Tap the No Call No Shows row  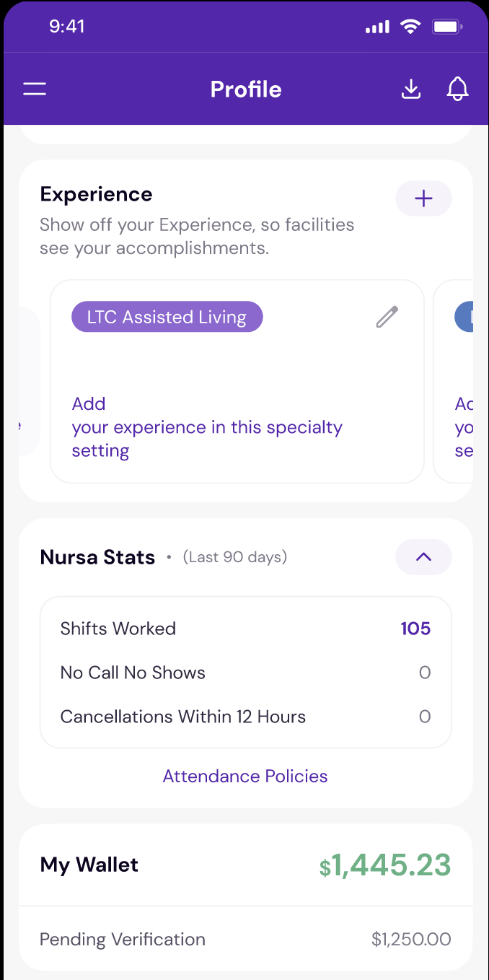(x=245, y=673)
